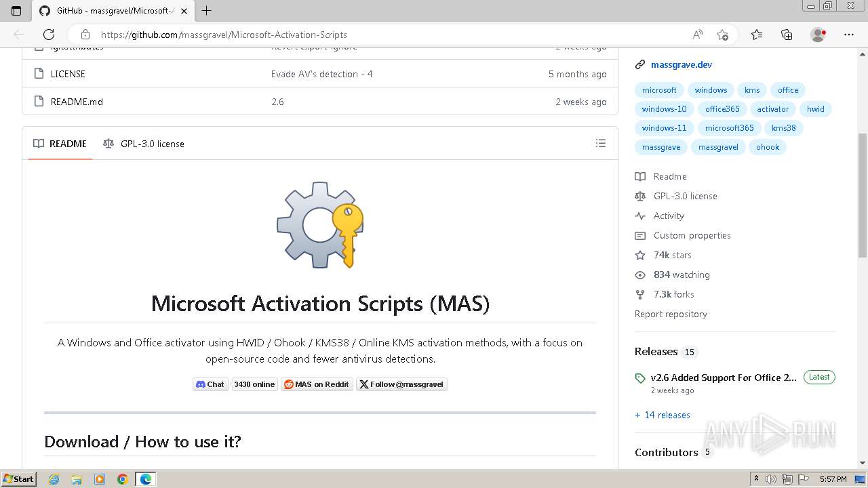Click the browser back arrow
Screen dimensions: 868x488
click(x=19, y=35)
